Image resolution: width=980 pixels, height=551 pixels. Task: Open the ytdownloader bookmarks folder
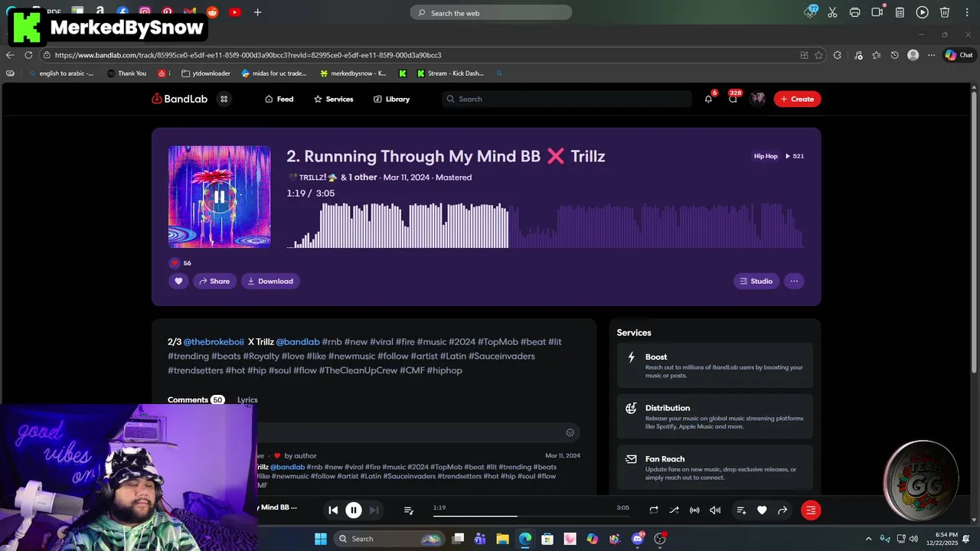[x=206, y=73]
